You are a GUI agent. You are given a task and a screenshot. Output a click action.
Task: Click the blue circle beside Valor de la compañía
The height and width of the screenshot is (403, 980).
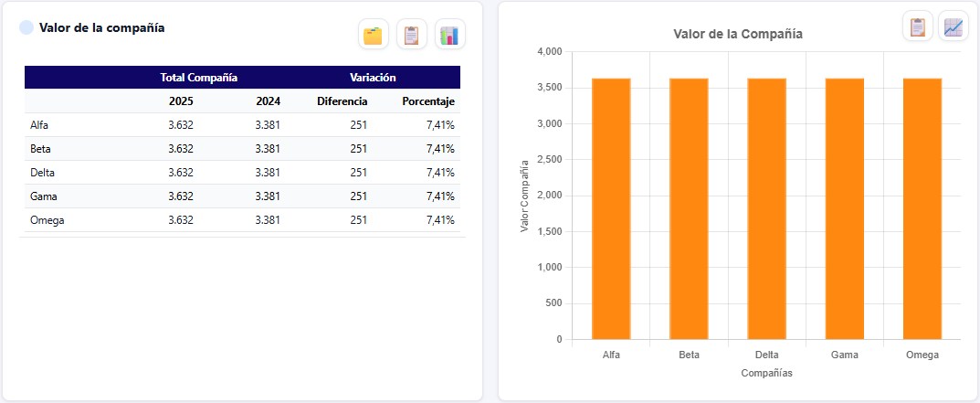pos(26,27)
